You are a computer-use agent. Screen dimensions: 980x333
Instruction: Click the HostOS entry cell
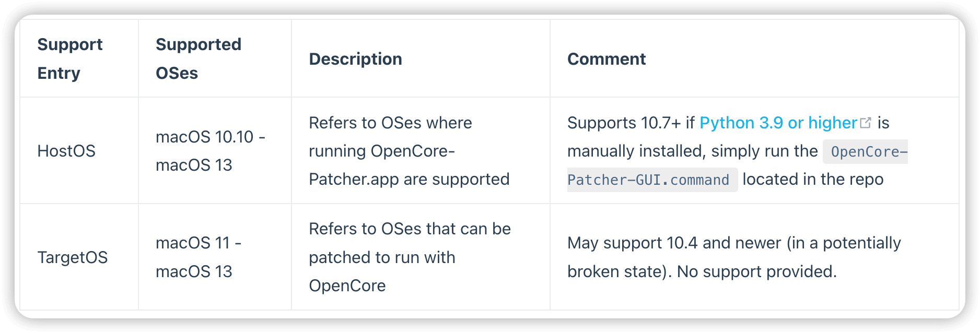click(x=66, y=151)
